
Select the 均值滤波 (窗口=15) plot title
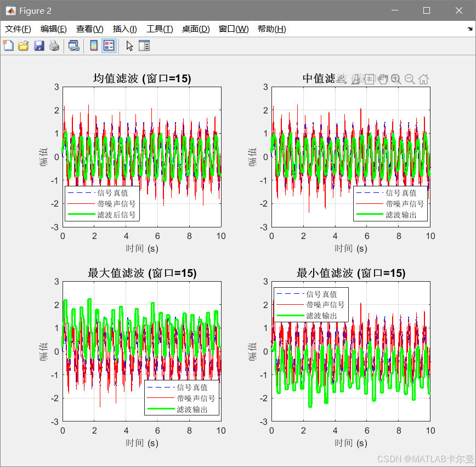click(142, 78)
